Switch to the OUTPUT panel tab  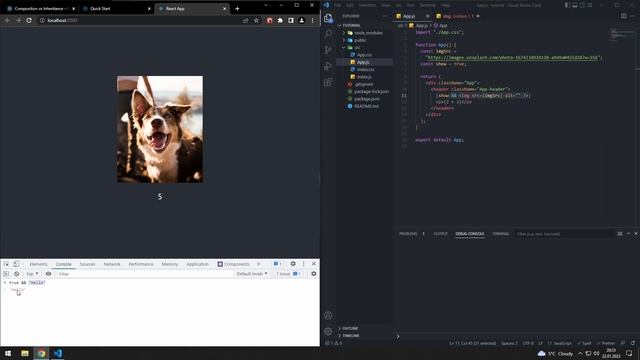point(440,234)
